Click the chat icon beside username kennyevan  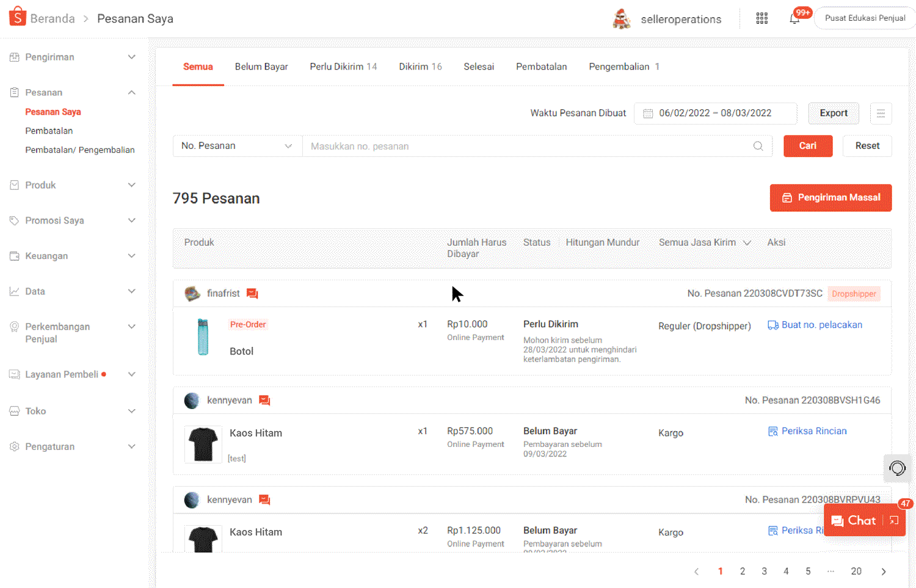264,400
